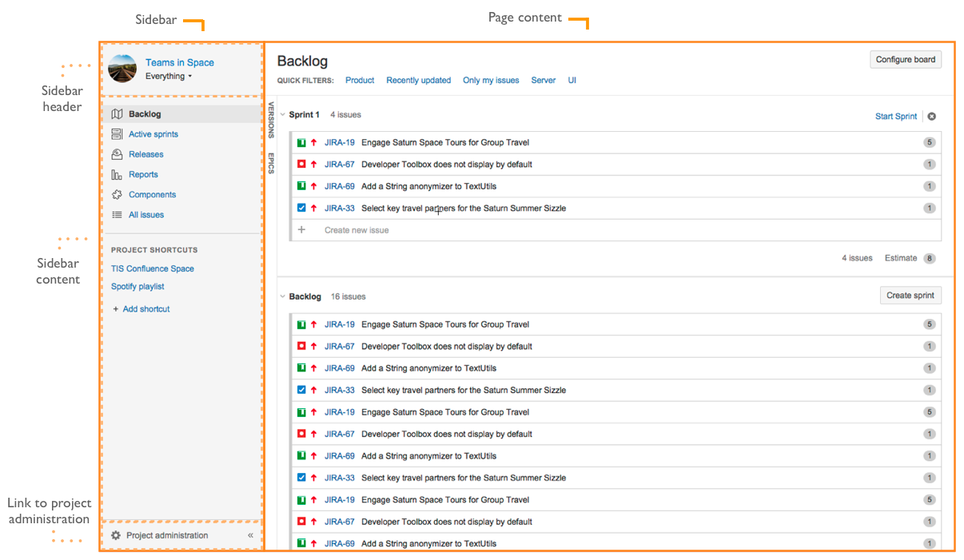The image size is (964, 560).
Task: Enable the "Only my issues" quick filter
Action: click(x=491, y=80)
